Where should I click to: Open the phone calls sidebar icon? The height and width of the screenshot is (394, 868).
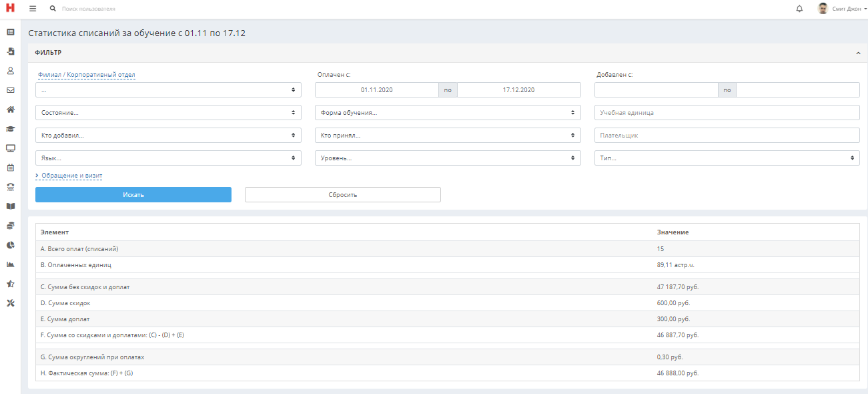(x=11, y=187)
